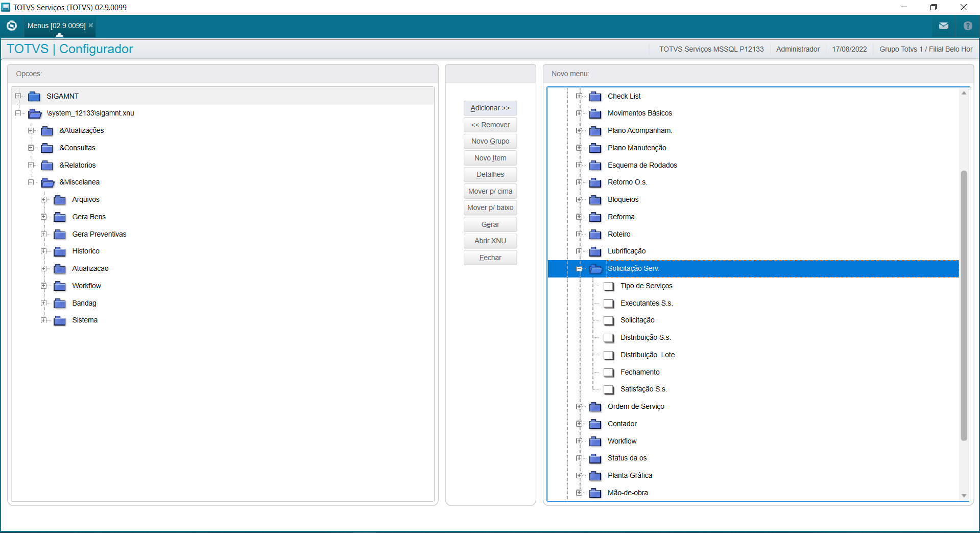980x533 pixels.
Task: Expand the SIGAMNT tree node
Action: click(x=18, y=96)
